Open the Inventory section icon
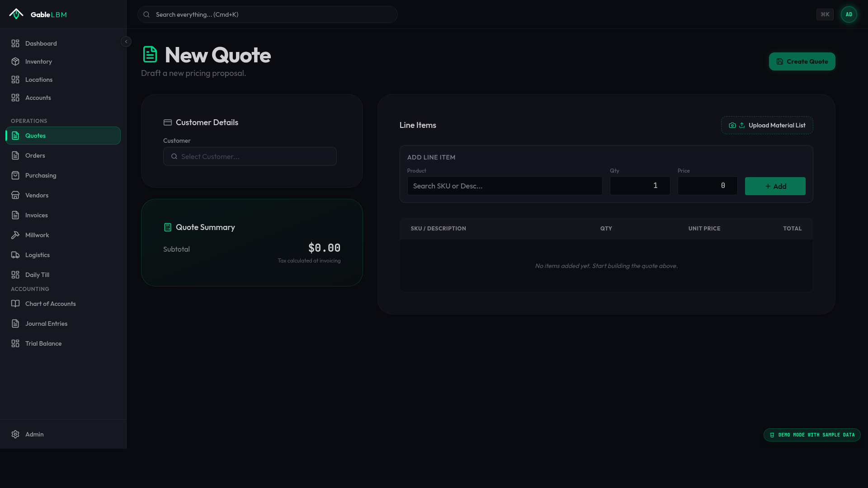Viewport: 868px width, 488px height. pyautogui.click(x=16, y=61)
